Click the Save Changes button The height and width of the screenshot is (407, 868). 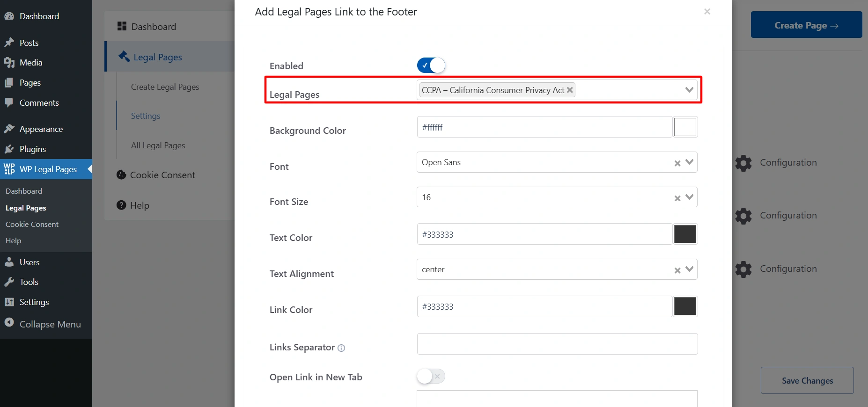point(807,380)
